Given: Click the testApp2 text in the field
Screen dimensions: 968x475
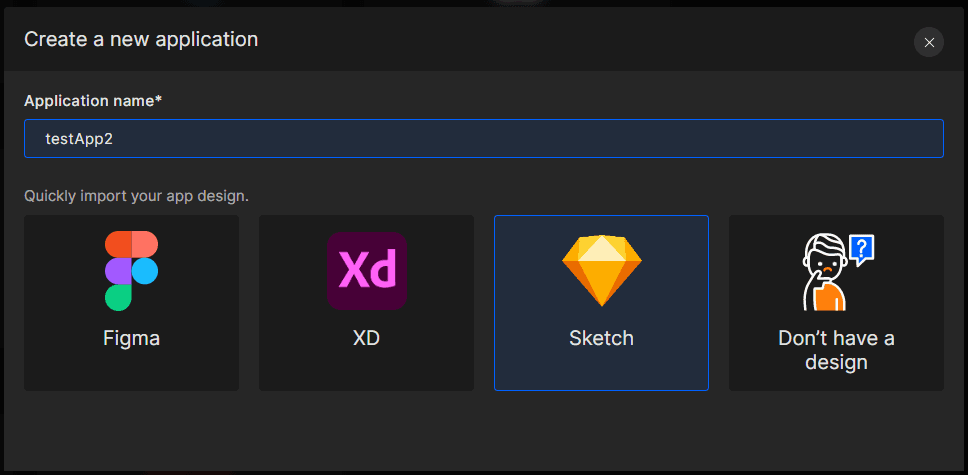Looking at the screenshot, I should click(79, 139).
